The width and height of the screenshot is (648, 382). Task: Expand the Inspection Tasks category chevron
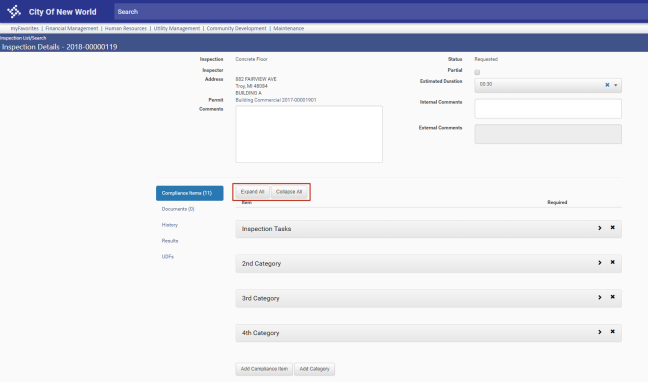(x=600, y=228)
